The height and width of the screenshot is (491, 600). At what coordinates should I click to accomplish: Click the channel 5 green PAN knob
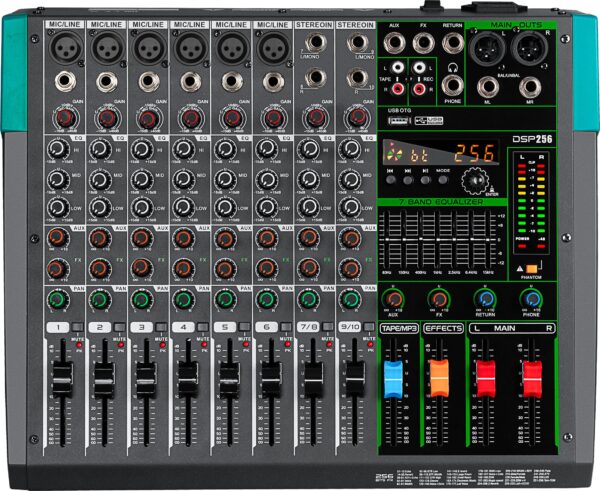pos(226,299)
